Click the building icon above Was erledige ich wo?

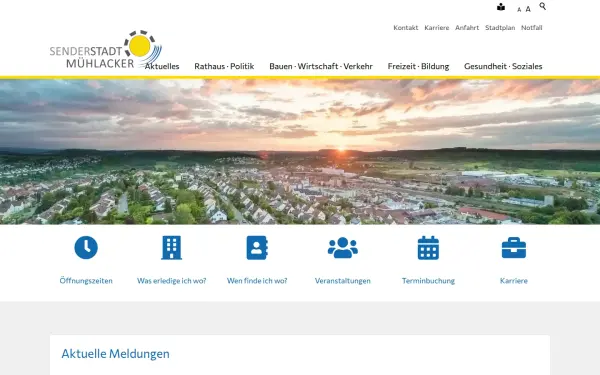tap(171, 248)
